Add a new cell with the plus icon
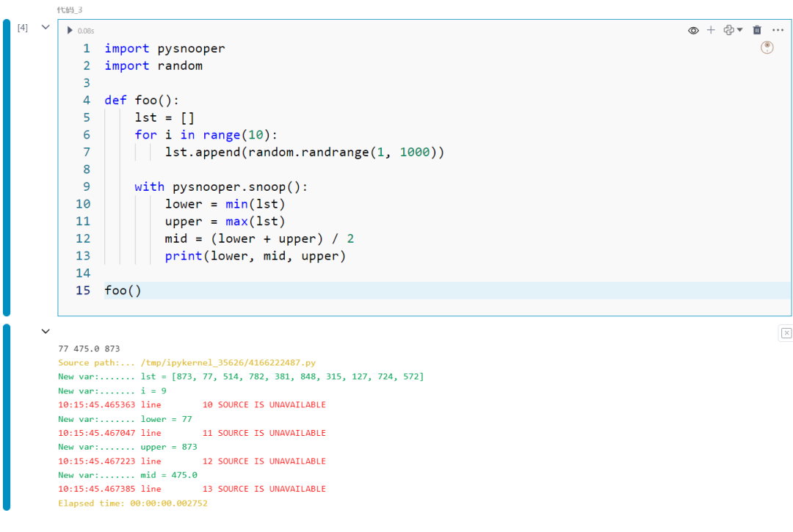Viewport: 793px width, 532px height. tap(711, 30)
